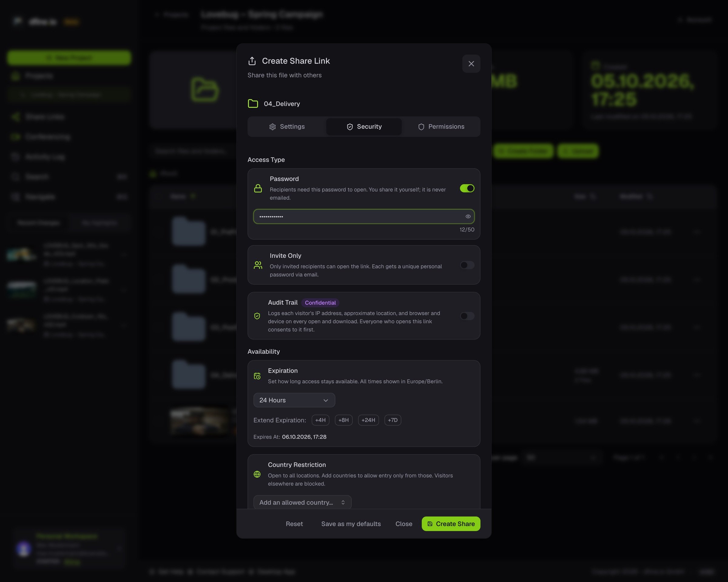The image size is (728, 582).
Task: Click the calendar clock icon in Expiration card
Action: (257, 376)
